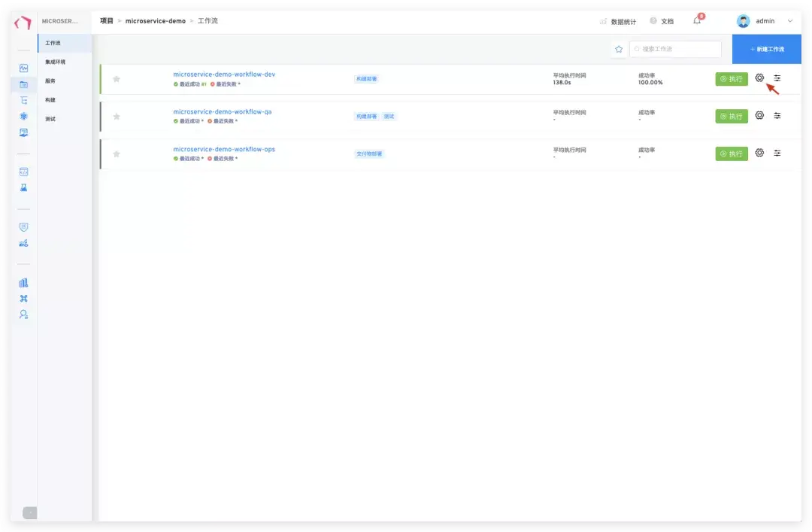Click inside the 搜索工作流 search field
The image size is (812, 532).
click(675, 48)
